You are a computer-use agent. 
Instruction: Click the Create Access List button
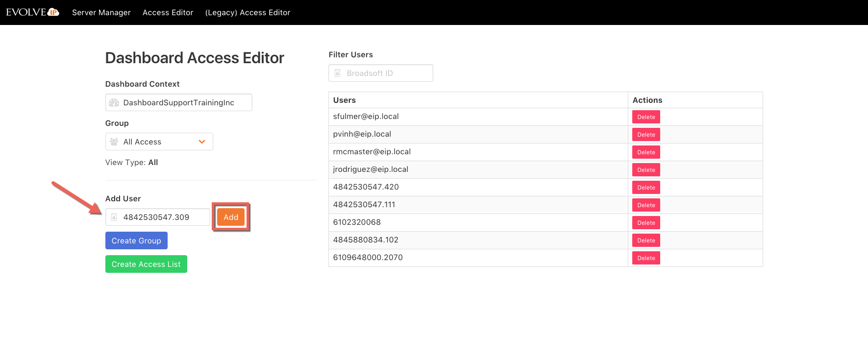tap(146, 264)
